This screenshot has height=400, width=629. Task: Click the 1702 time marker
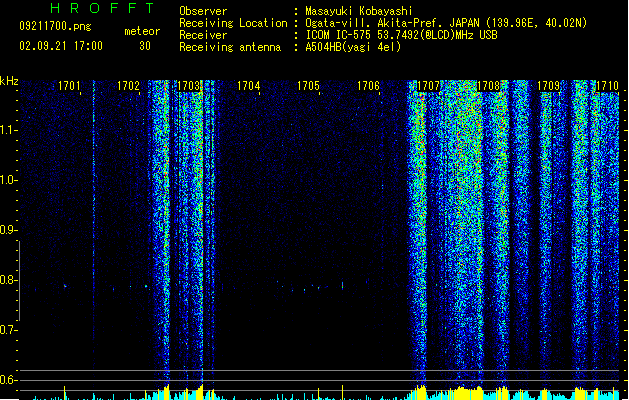(x=128, y=86)
